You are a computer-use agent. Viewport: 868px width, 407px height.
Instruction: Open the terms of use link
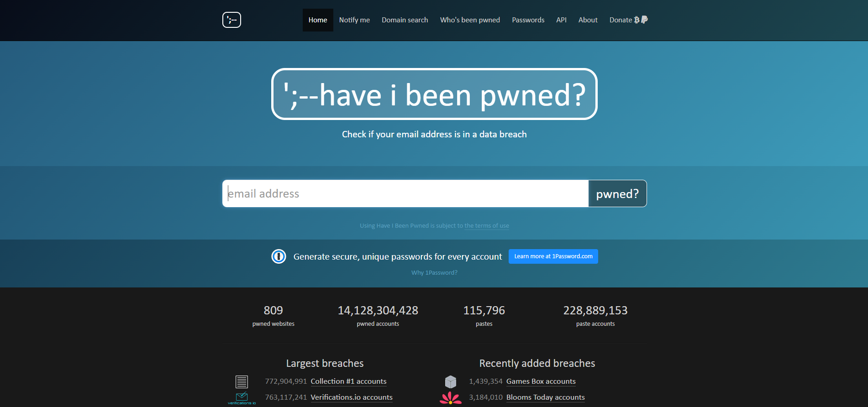point(487,226)
